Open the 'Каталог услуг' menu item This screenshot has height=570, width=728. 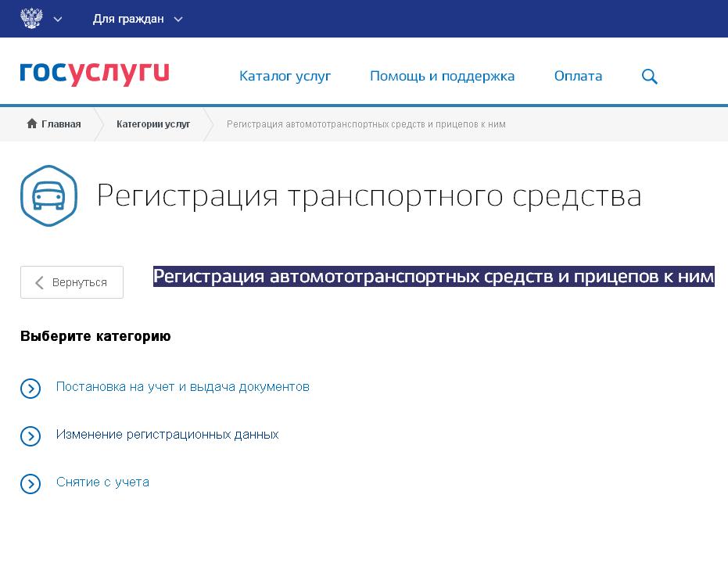point(285,76)
